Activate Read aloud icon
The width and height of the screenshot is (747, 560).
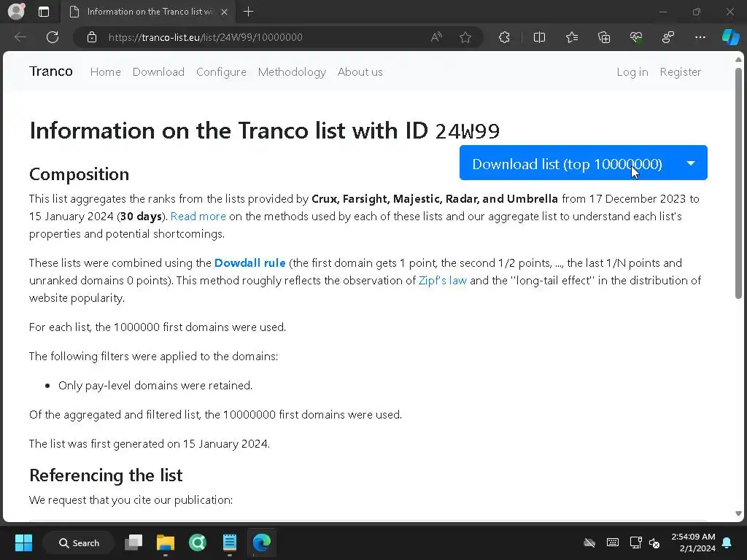(436, 37)
